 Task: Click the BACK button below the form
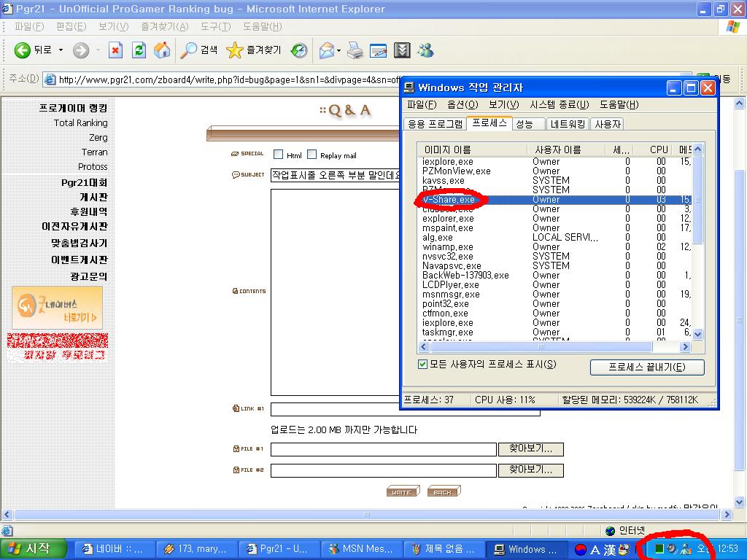tap(444, 491)
